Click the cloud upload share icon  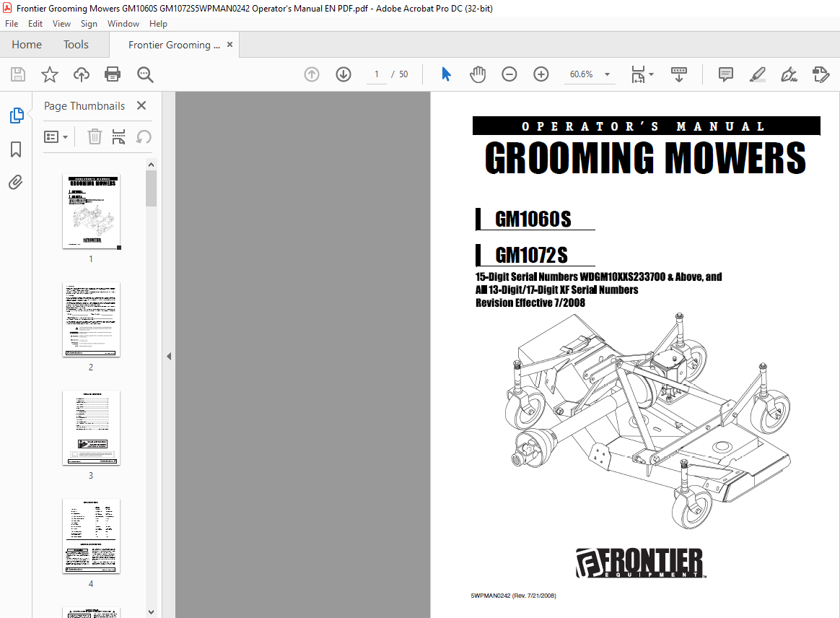point(82,74)
